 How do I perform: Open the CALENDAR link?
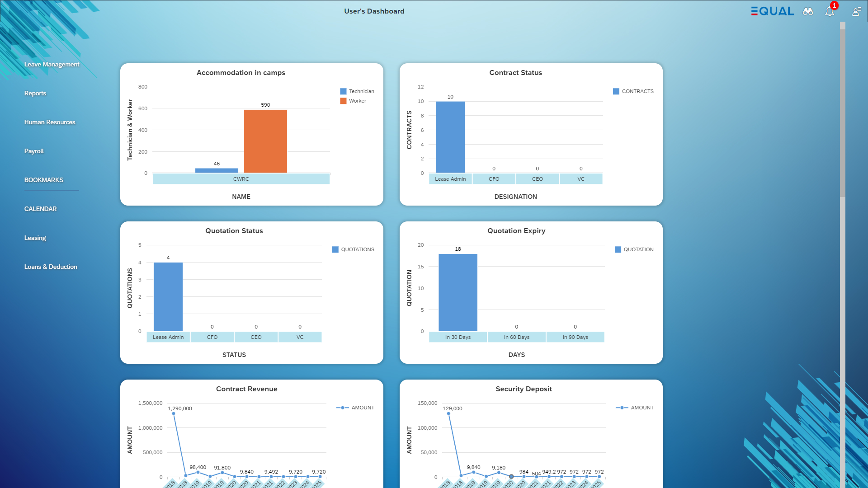40,209
